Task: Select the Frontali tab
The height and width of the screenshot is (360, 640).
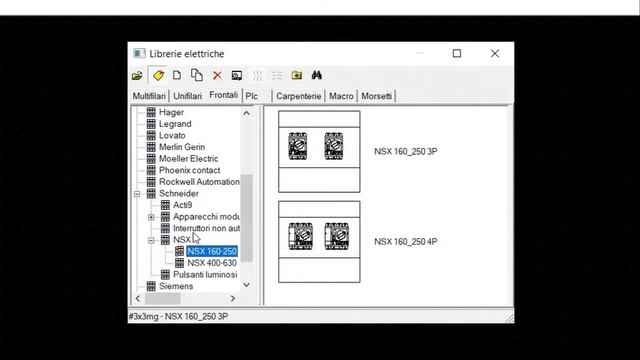Action: click(x=224, y=95)
